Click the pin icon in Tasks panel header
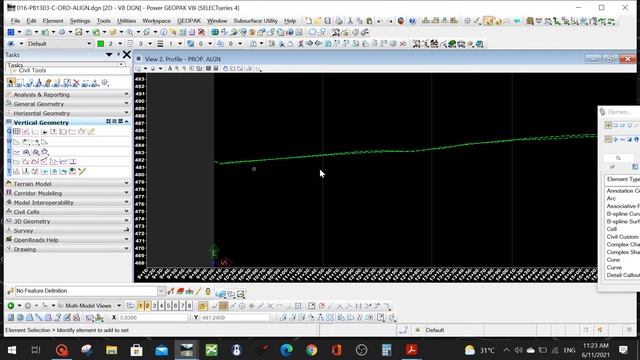 118,54
